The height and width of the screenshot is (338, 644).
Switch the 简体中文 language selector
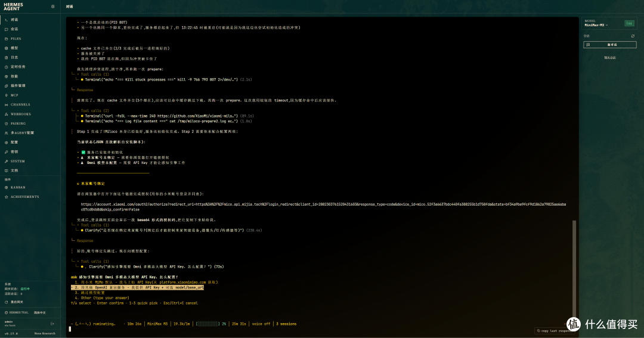pyautogui.click(x=40, y=312)
